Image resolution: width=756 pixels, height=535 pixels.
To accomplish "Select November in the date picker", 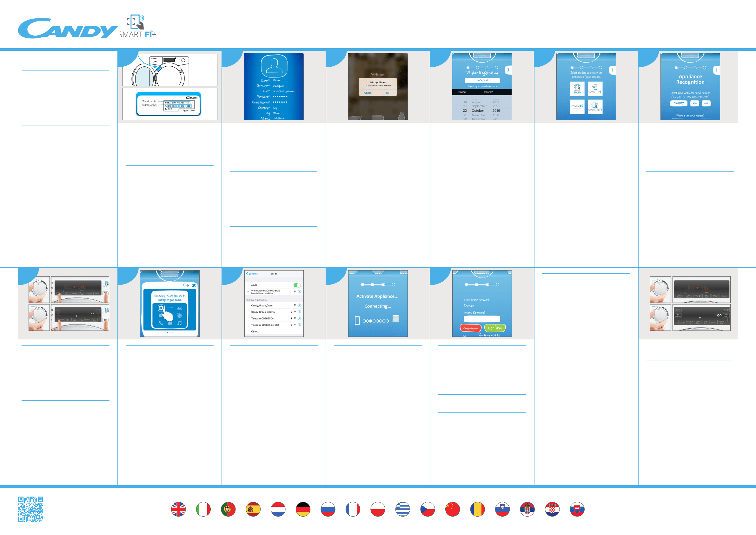I will click(479, 115).
